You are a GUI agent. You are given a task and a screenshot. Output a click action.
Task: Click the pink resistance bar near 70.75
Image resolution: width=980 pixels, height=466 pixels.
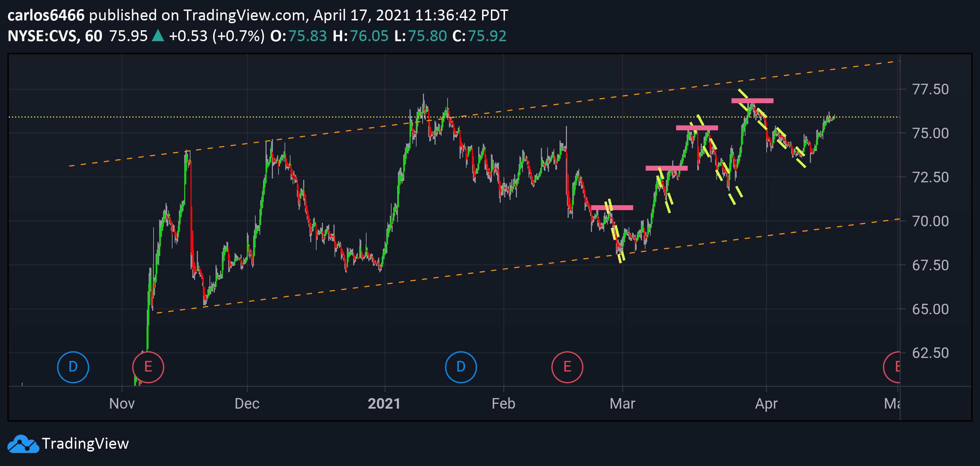[612, 208]
